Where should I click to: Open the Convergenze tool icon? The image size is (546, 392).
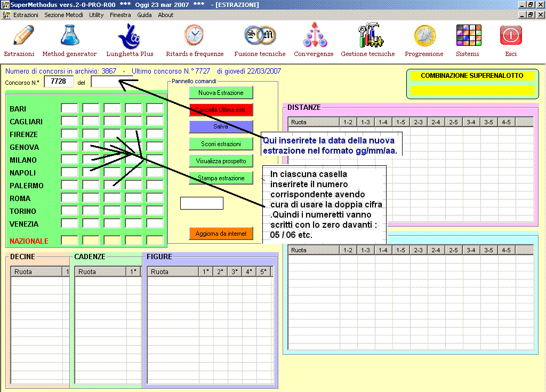[315, 35]
